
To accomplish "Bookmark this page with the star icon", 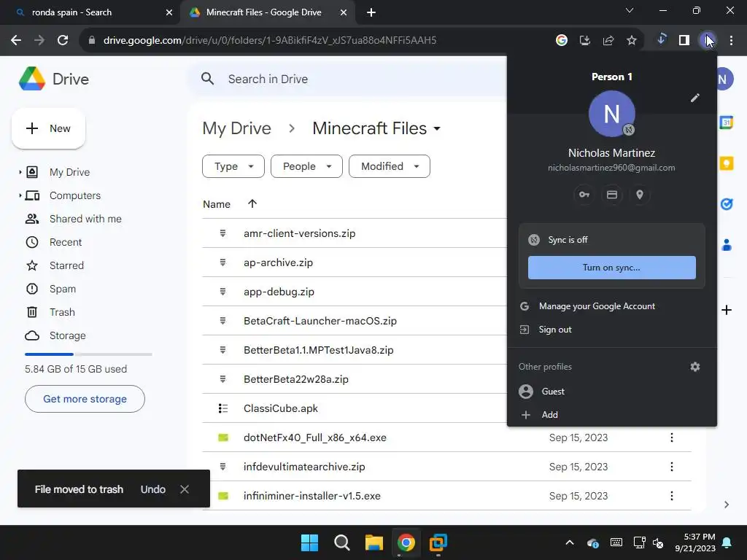I will [632, 40].
